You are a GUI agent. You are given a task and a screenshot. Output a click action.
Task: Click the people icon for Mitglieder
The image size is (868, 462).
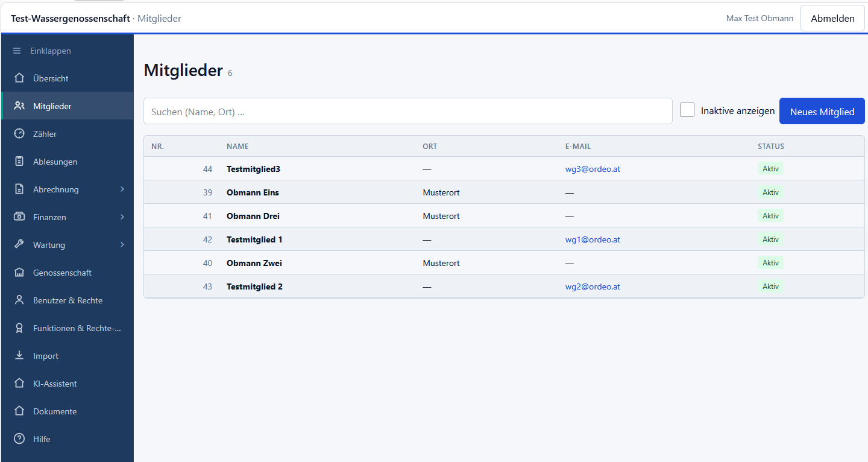point(19,106)
